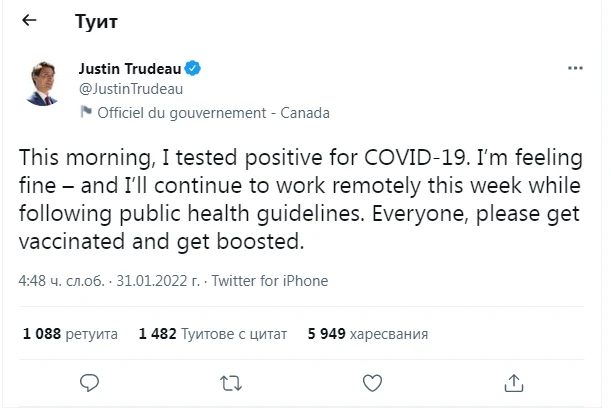The height and width of the screenshot is (408, 611).
Task: Click the reply speech bubble icon
Action: tap(89, 381)
